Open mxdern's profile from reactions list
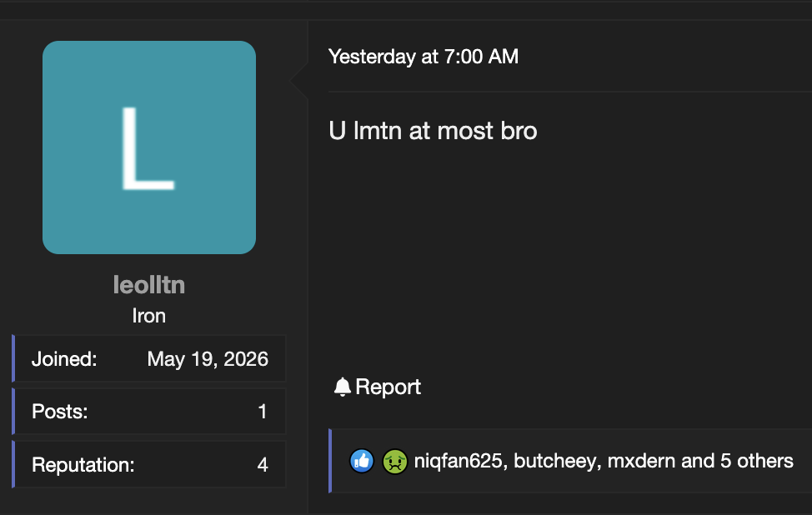 pos(641,461)
